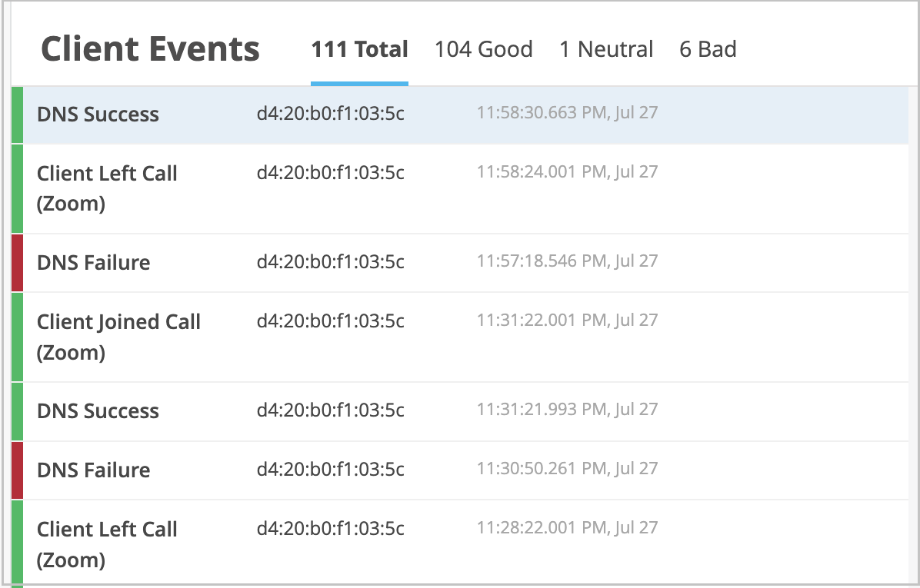Open the 1 Neutral events tab
Viewport: 920px width, 588px height.
(606, 50)
